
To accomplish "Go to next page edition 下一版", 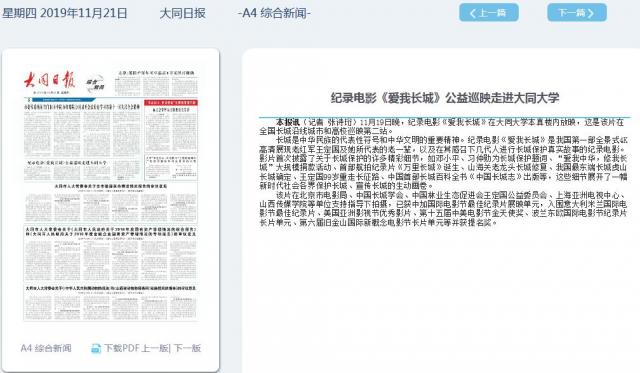I will pyautogui.click(x=187, y=348).
